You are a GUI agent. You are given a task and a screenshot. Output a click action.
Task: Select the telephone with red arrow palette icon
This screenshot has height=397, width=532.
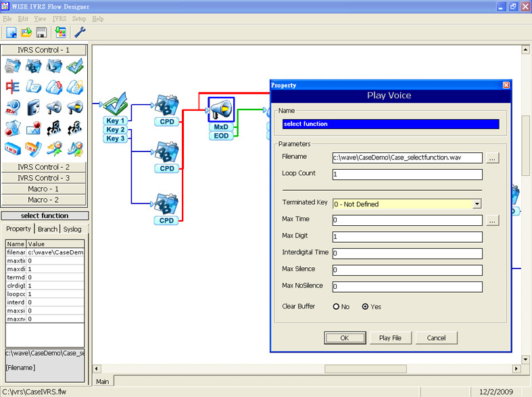(54, 87)
